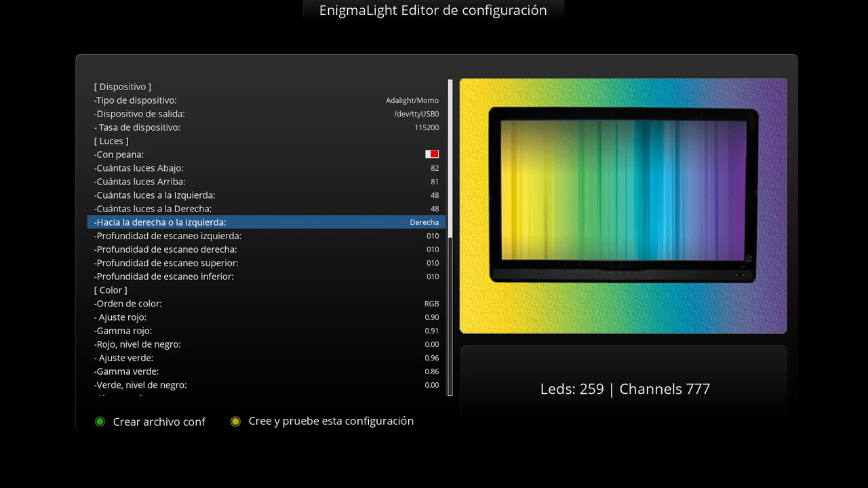This screenshot has height=488, width=868.
Task: Click the 0.90 Ajuste rojo value
Action: coord(431,317)
